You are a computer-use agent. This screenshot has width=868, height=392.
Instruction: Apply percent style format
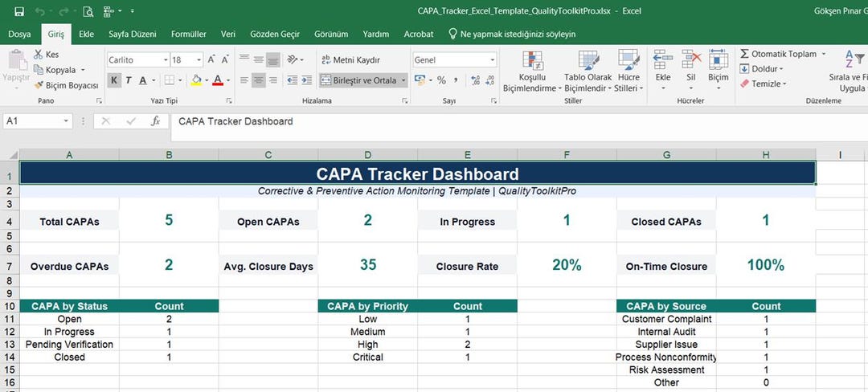click(x=441, y=80)
